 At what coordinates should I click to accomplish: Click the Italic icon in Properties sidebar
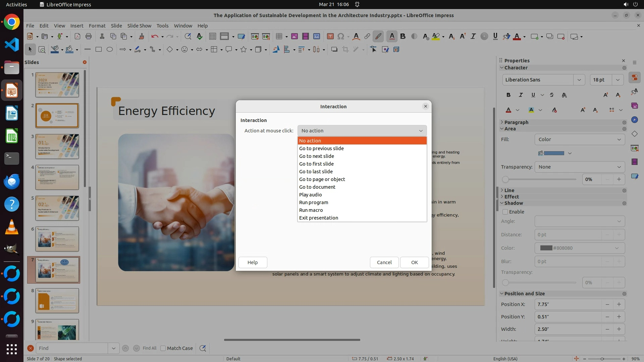[x=521, y=95]
